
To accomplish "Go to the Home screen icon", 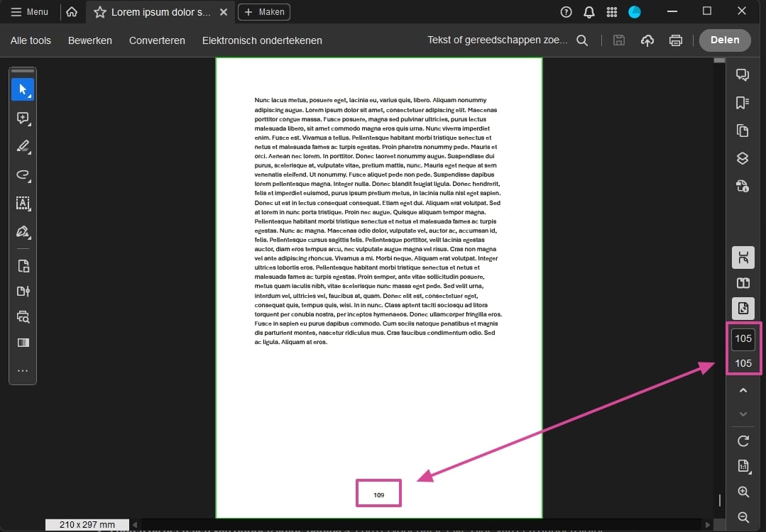I will point(72,12).
